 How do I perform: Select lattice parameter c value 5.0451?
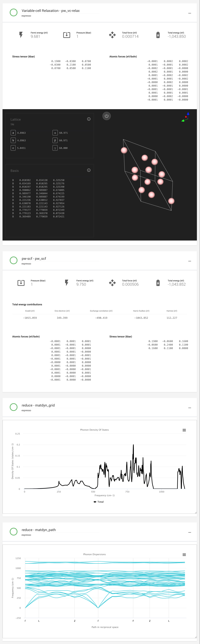coord(21,148)
